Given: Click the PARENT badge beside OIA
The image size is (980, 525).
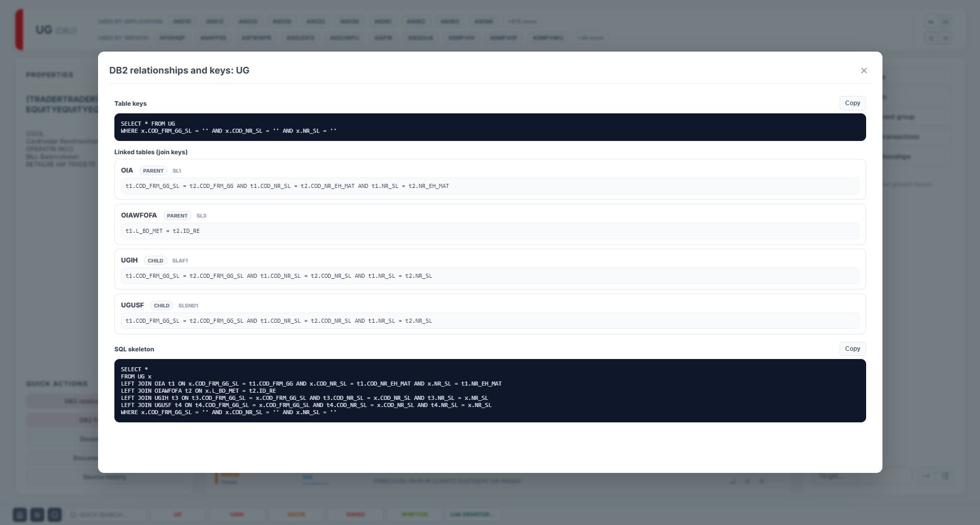Looking at the screenshot, I should coord(153,171).
